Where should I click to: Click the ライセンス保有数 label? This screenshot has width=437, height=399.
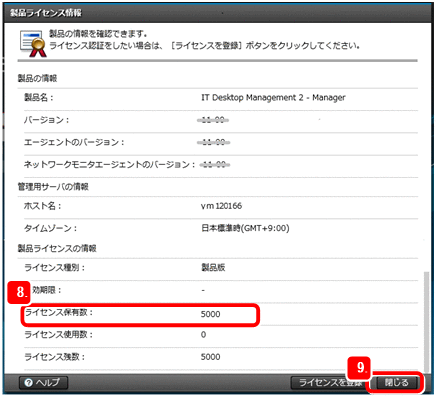59,312
